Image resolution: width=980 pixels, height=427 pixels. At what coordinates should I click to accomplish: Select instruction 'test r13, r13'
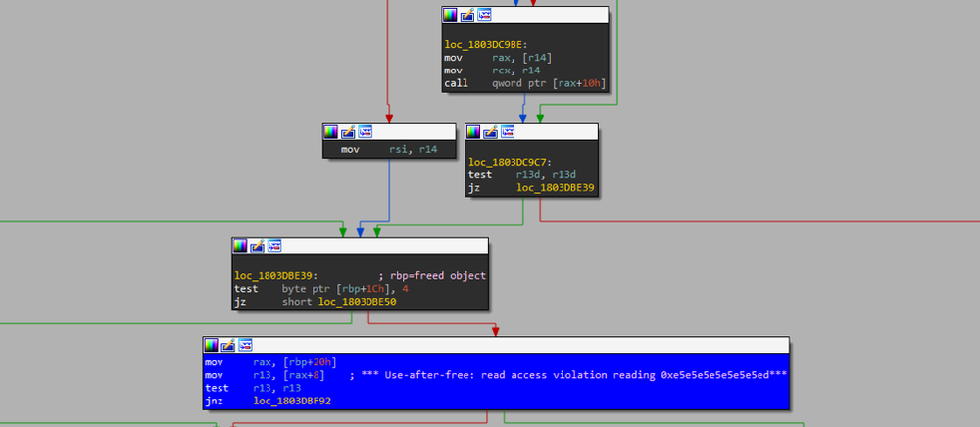[253, 388]
